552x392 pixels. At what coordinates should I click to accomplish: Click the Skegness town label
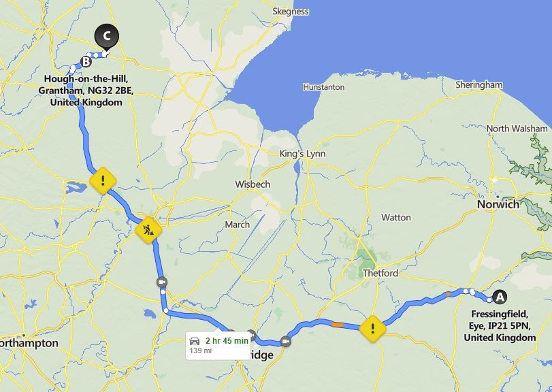(291, 12)
